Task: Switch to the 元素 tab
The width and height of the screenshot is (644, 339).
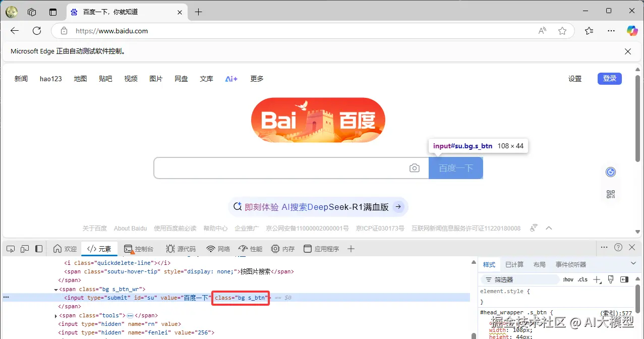Action: pos(99,249)
